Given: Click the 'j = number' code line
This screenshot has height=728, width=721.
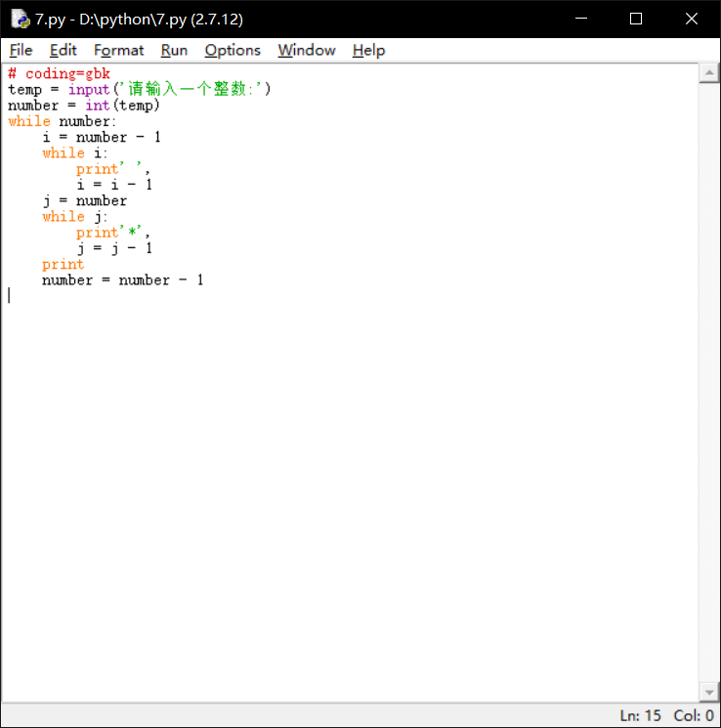Looking at the screenshot, I should point(84,200).
